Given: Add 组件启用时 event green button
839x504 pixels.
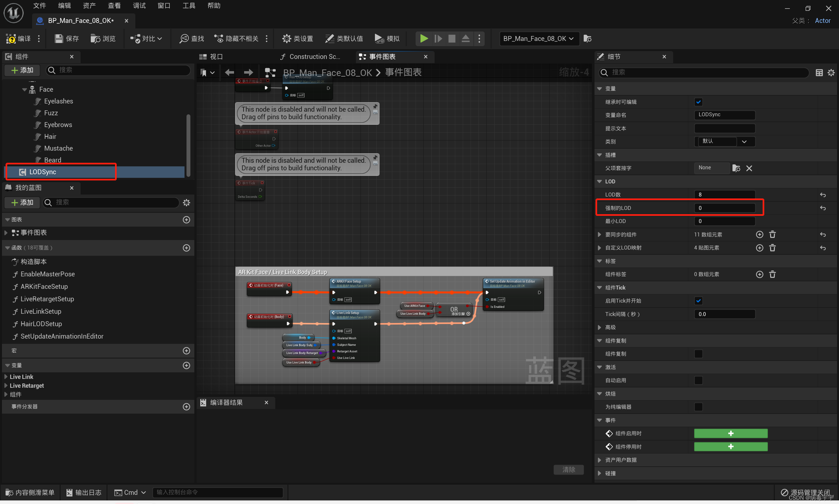Looking at the screenshot, I should [x=730, y=434].
